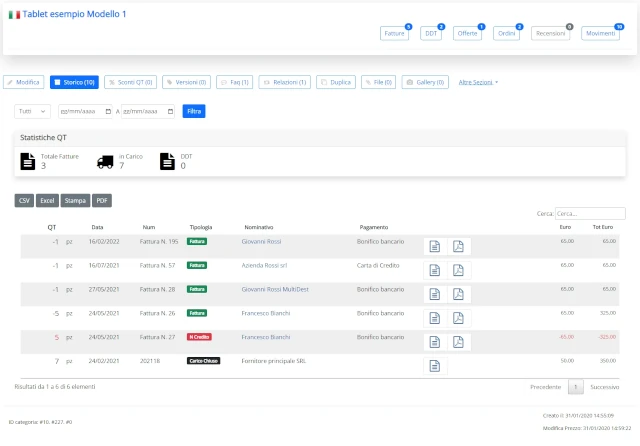This screenshot has width=640, height=446.
Task: Click the Filtra button
Action: click(194, 111)
